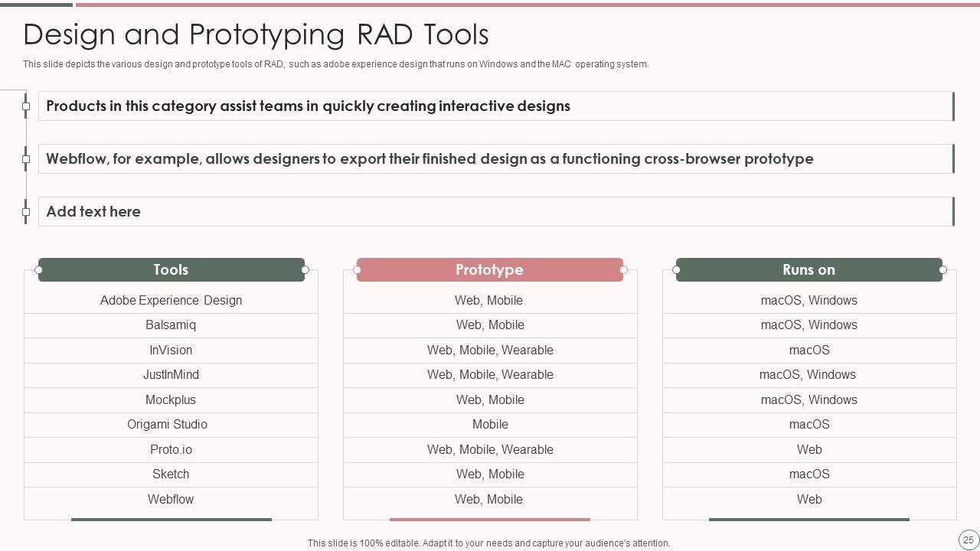The width and height of the screenshot is (980, 551).
Task: Select the text about creating interactive designs
Action: tap(308, 106)
